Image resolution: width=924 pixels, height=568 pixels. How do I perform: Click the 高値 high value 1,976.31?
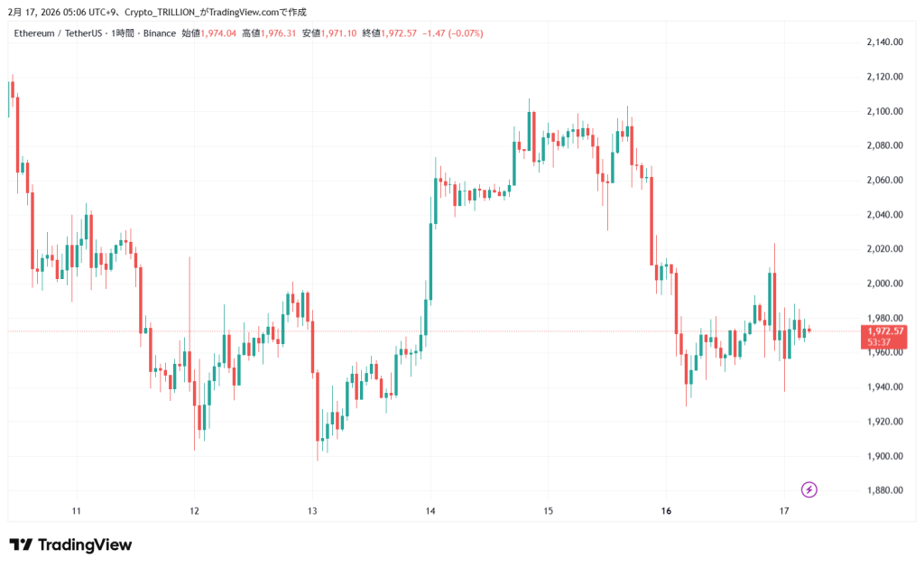[278, 33]
